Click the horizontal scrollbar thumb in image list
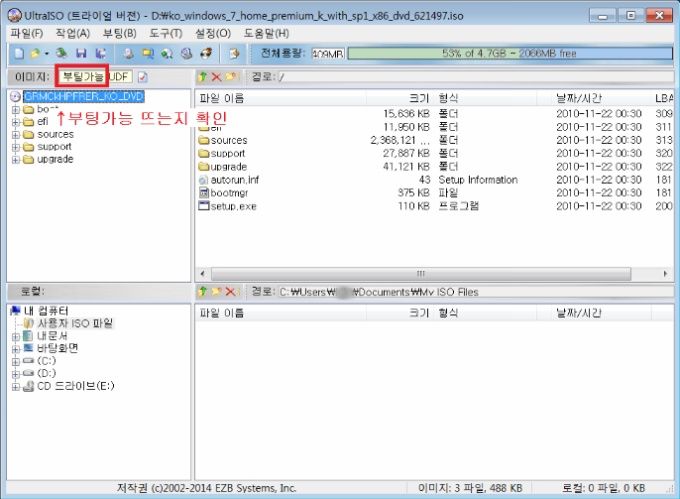This screenshot has height=499, width=680. 421,274
